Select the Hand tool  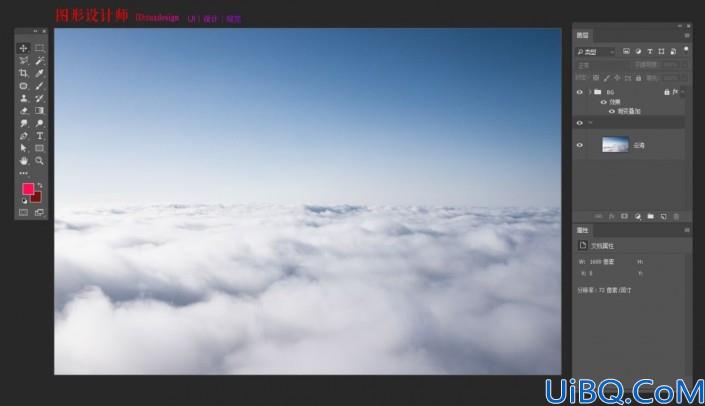23,161
